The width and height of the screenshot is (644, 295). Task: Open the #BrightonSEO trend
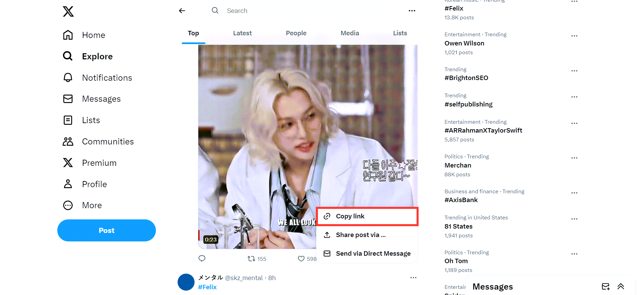[x=466, y=78]
